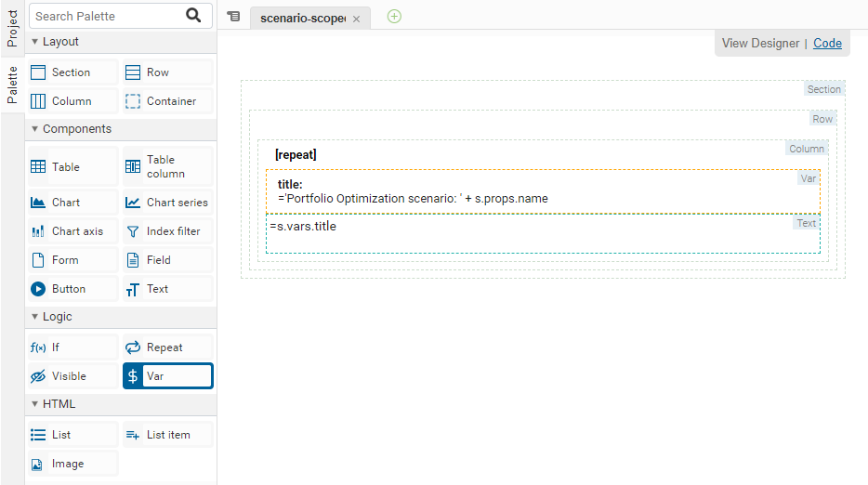Pick the Repeat logic element

[167, 347]
